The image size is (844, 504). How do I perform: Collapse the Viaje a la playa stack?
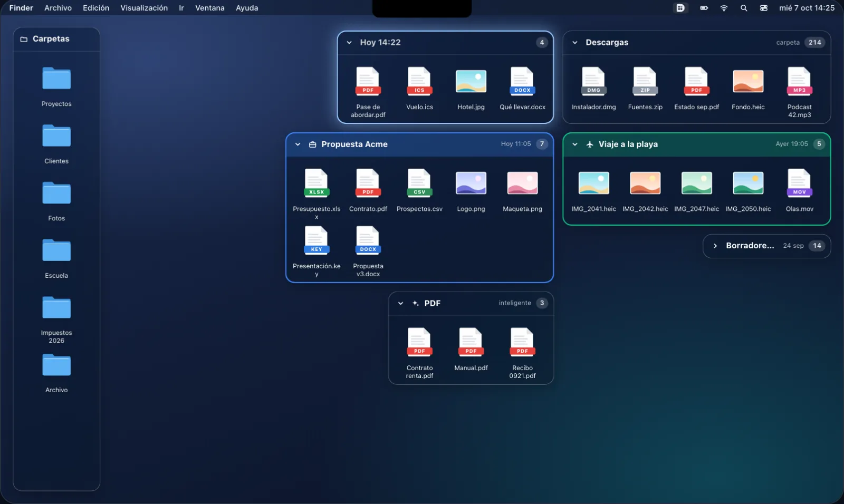pyautogui.click(x=575, y=144)
